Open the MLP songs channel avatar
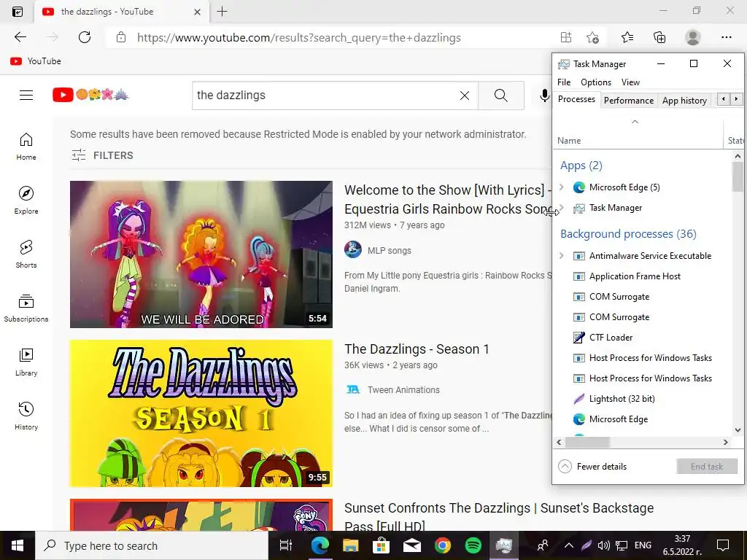The image size is (747, 560). [353, 249]
